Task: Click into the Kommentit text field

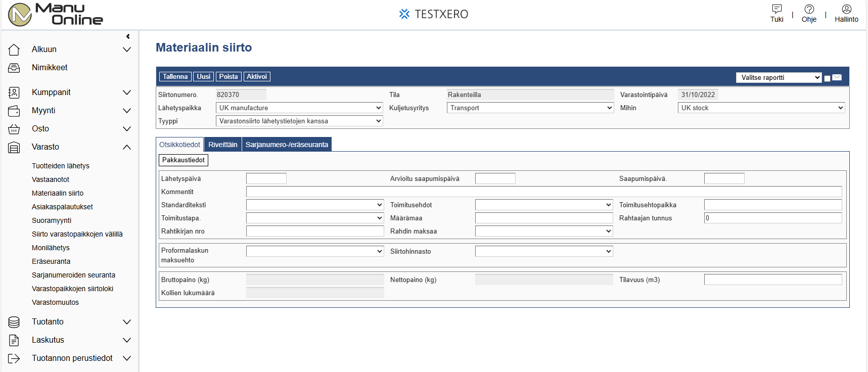Action: coord(544,192)
